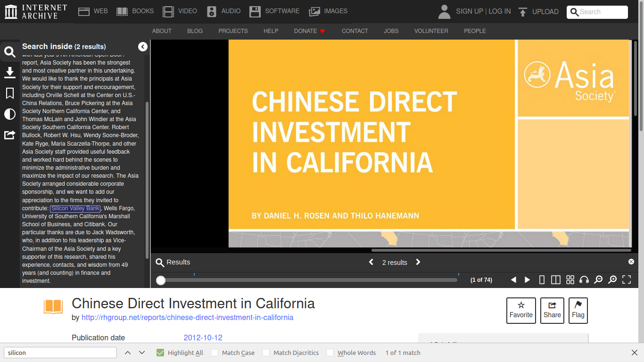Jump to second search marker on scrubber
Screen dimensions: 644x362
pyautogui.click(x=459, y=274)
